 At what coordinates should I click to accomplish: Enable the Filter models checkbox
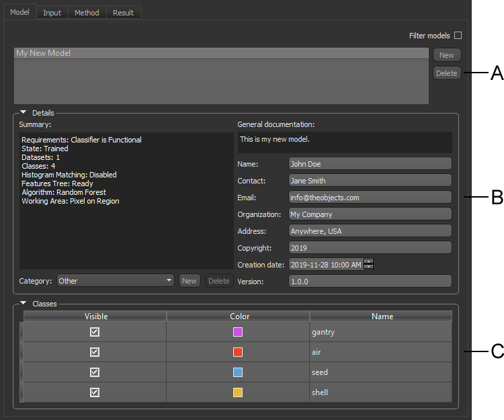458,36
